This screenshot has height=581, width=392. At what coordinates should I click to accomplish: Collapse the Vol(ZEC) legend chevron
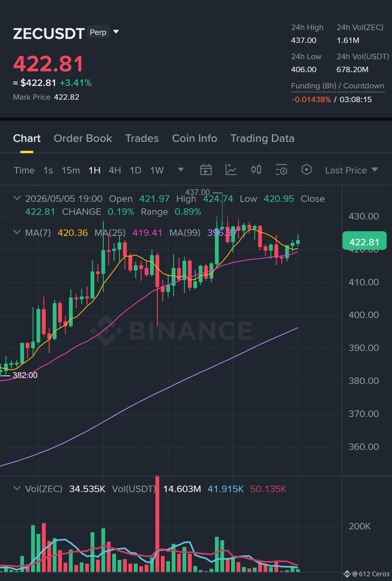[17, 488]
